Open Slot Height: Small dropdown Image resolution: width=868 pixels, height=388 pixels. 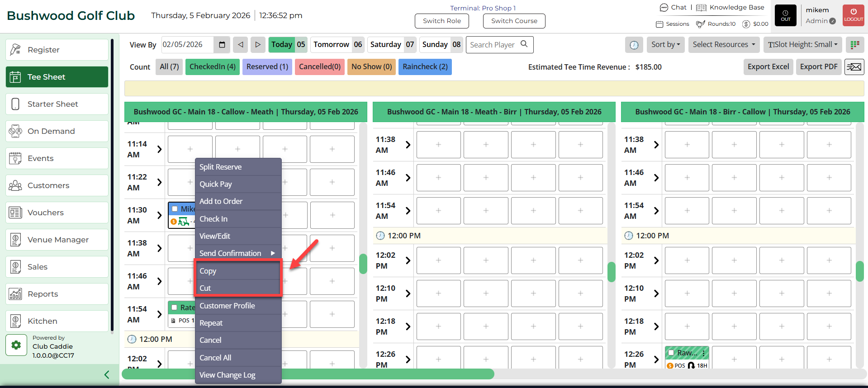click(x=803, y=44)
